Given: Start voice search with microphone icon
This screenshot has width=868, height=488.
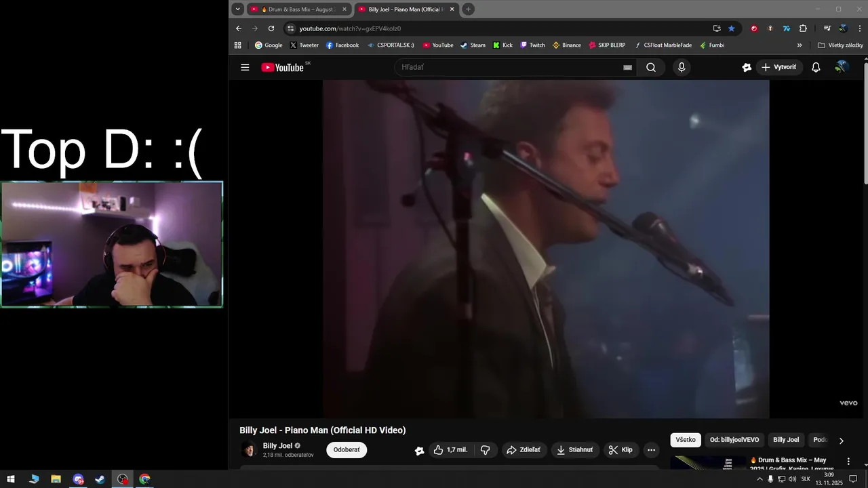Looking at the screenshot, I should coord(682,67).
